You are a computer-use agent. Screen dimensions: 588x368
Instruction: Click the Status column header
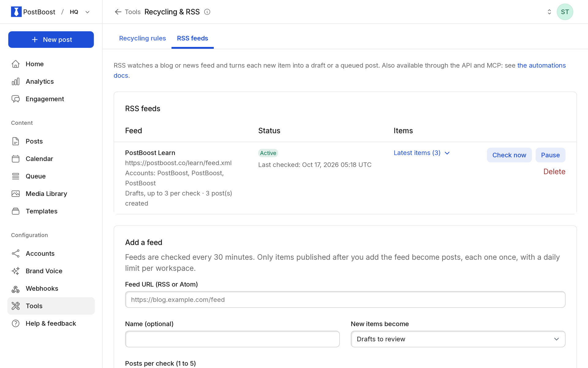(269, 131)
